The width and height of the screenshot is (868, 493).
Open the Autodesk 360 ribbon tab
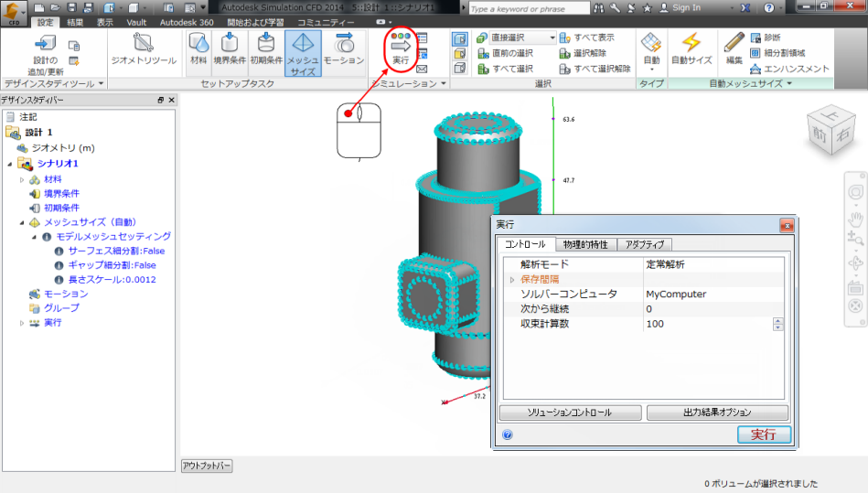tap(187, 22)
